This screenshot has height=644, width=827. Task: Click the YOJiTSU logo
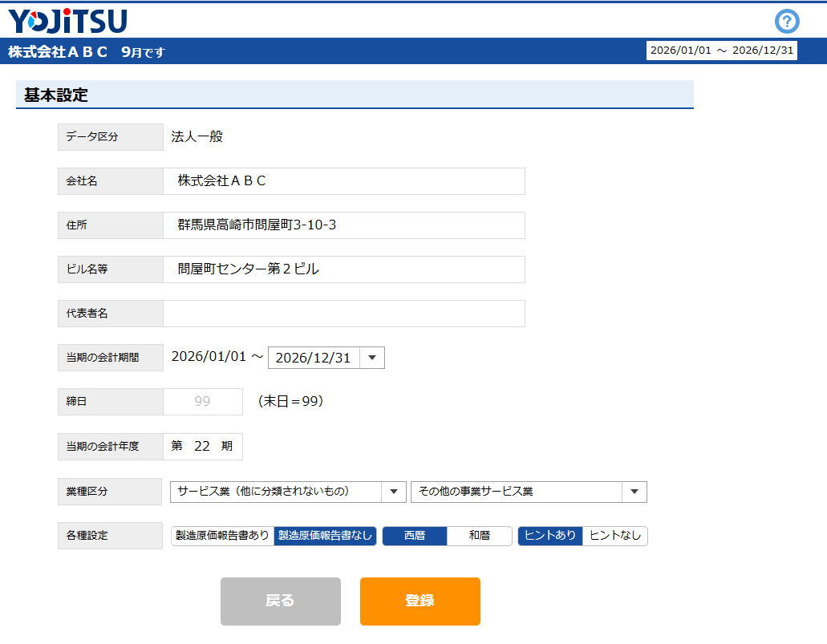click(67, 20)
